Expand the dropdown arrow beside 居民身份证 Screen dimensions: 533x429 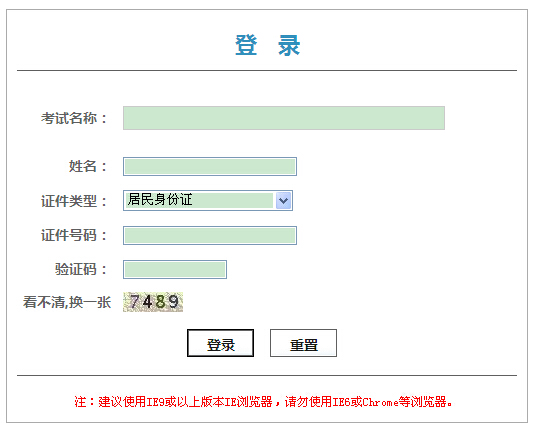(283, 201)
